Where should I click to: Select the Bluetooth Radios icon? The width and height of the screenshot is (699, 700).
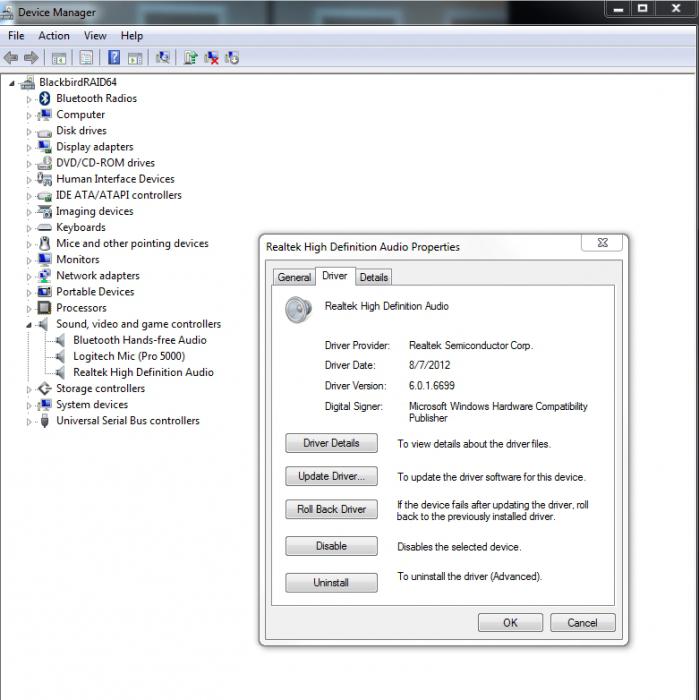click(45, 98)
